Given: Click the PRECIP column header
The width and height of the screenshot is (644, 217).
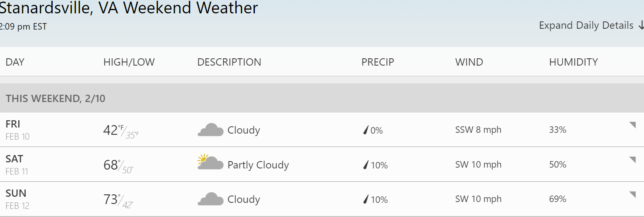Looking at the screenshot, I should pyautogui.click(x=377, y=62).
